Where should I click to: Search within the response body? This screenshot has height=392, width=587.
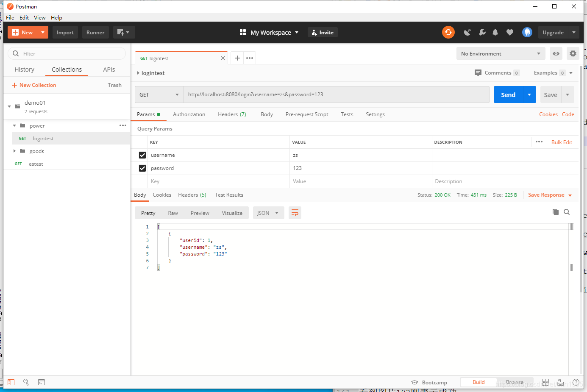[567, 212]
